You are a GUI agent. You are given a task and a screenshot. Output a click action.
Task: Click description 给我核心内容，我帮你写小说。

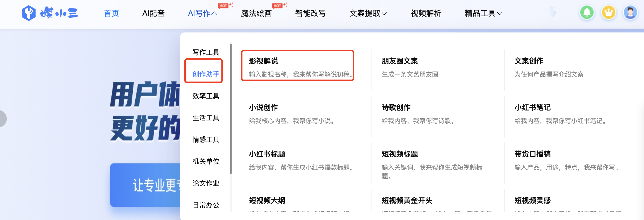pyautogui.click(x=292, y=121)
